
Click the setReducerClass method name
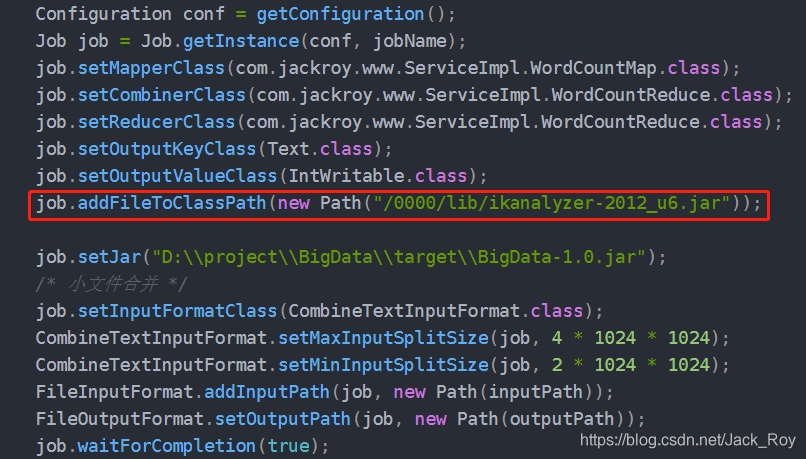pos(156,122)
